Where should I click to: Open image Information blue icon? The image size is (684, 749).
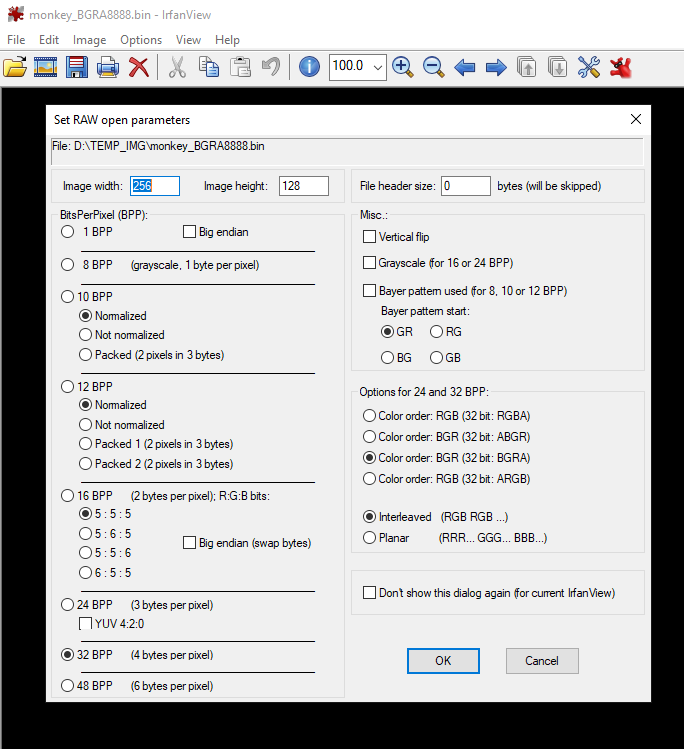click(x=310, y=67)
